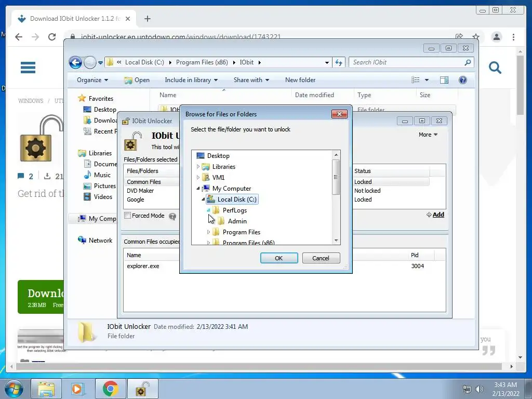Image resolution: width=532 pixels, height=399 pixels.
Task: Open recent locations dropdown in Explorer
Action: (100, 62)
